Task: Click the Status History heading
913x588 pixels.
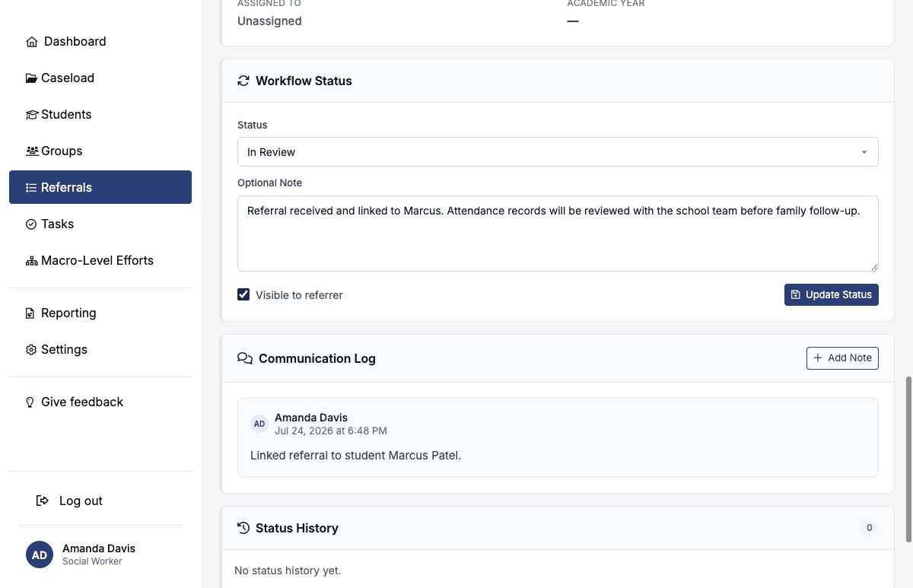Action: coord(297,528)
